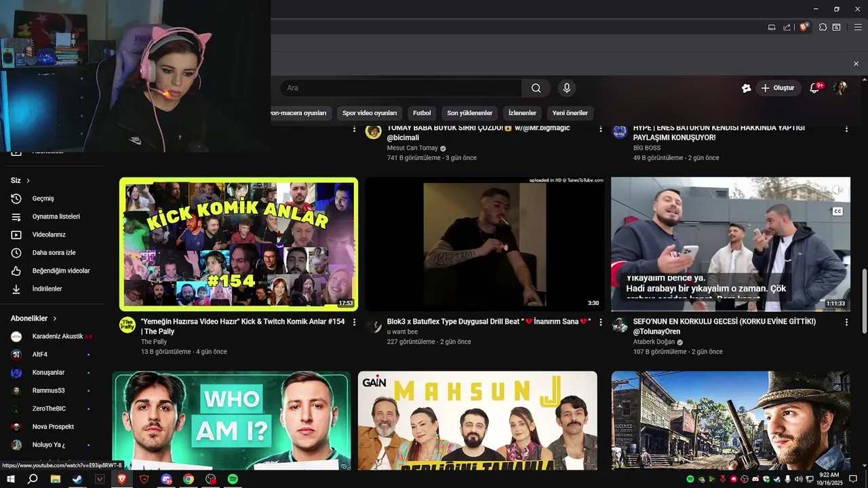Select the Spor video oyunları chip
The image size is (868, 488).
pos(370,113)
